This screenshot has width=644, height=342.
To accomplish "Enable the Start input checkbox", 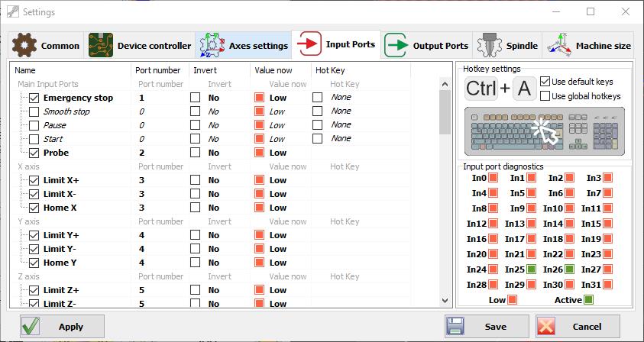I will click(x=34, y=139).
